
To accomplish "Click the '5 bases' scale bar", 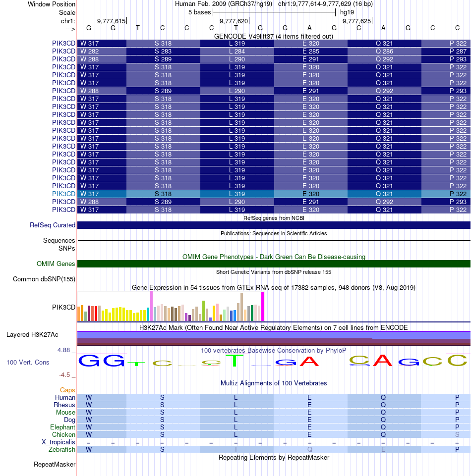I will click(x=274, y=12).
